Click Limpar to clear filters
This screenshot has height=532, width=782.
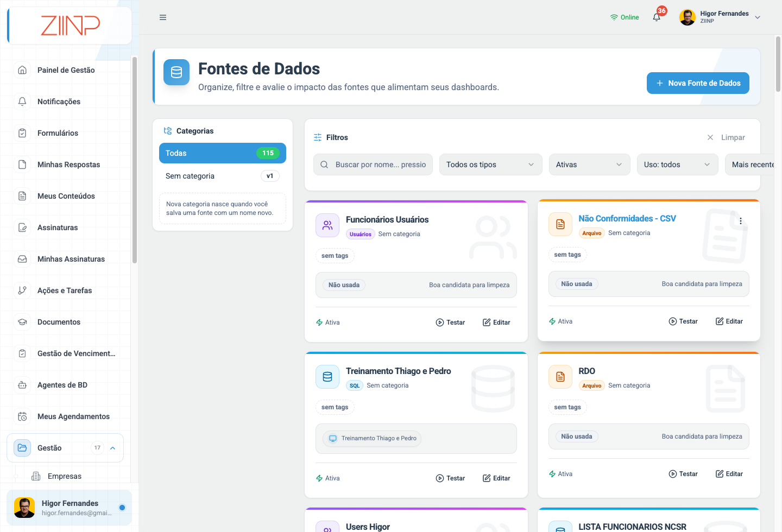[x=726, y=137]
